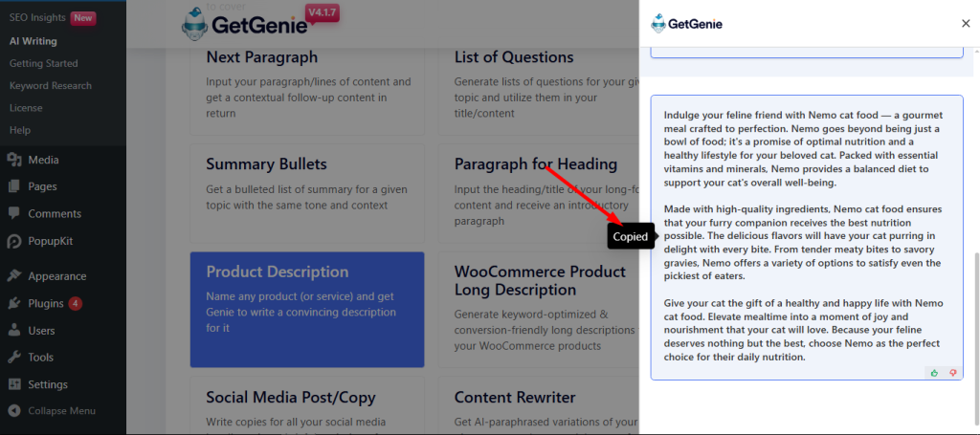The width and height of the screenshot is (980, 435).
Task: Click the Media icon in WordPress sidebar
Action: coord(14,160)
